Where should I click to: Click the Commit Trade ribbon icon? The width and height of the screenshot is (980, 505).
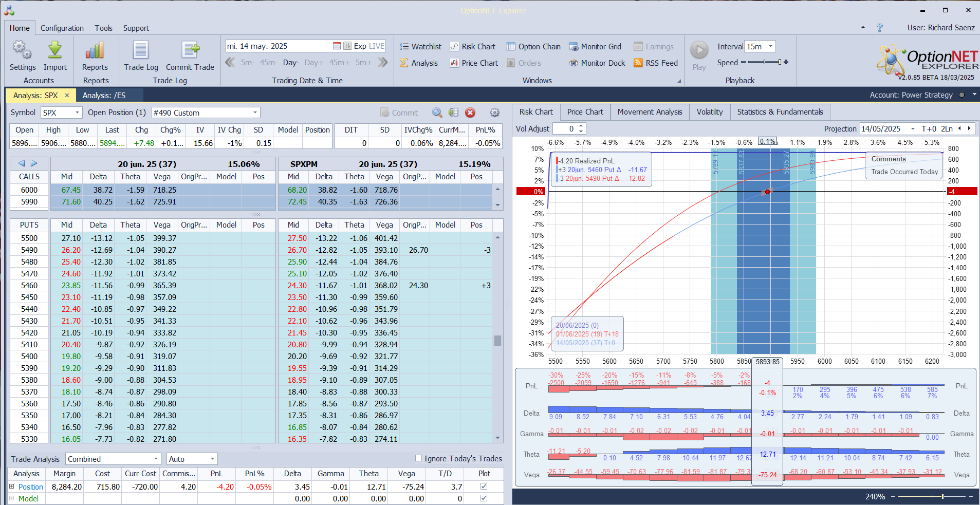[x=190, y=57]
